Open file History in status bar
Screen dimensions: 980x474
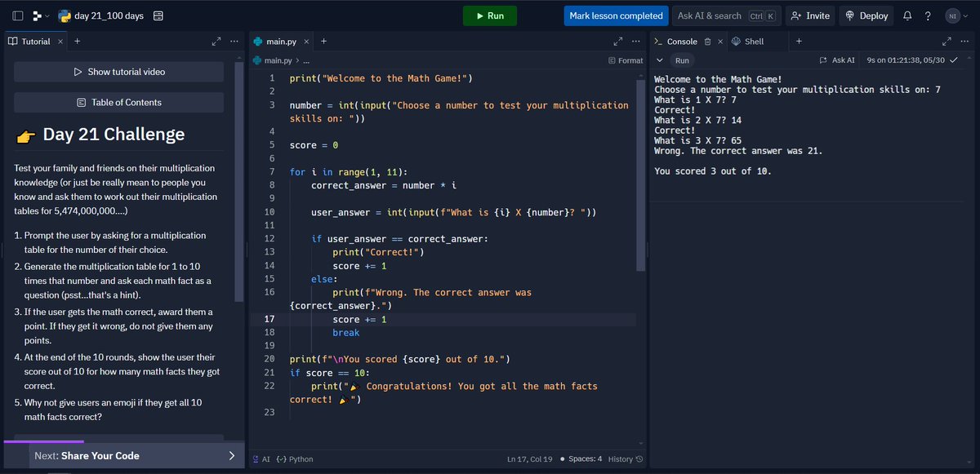[x=626, y=459]
